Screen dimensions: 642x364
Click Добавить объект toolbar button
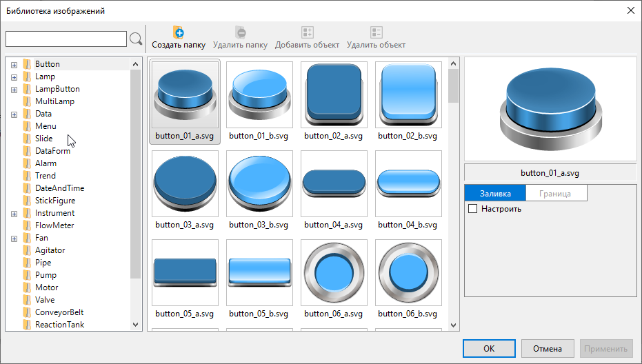click(307, 38)
